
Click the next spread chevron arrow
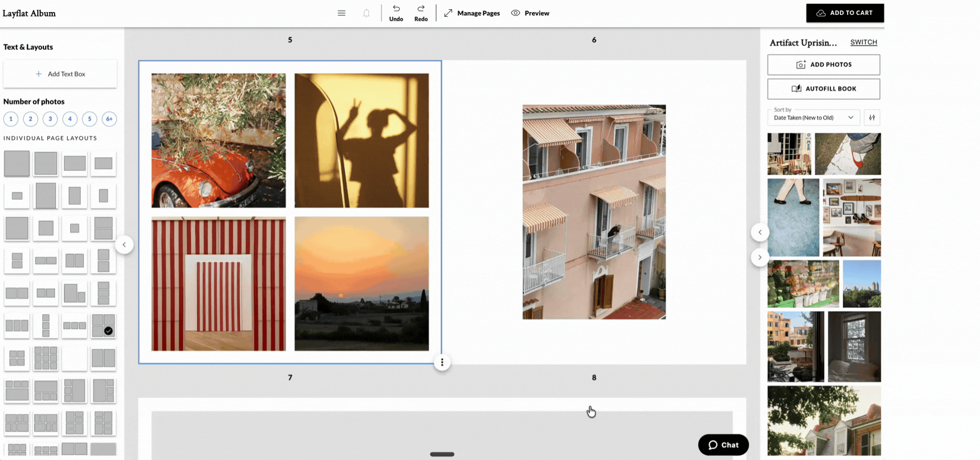click(760, 257)
